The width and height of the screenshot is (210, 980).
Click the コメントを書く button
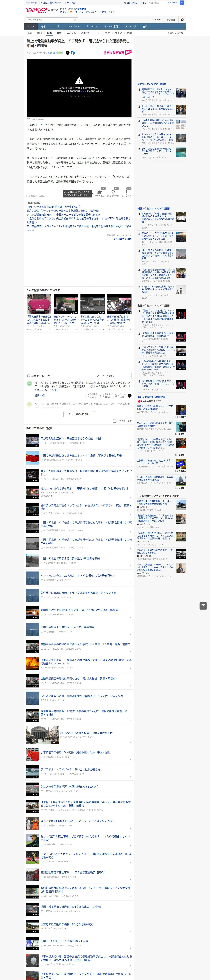pyautogui.click(x=105, y=376)
